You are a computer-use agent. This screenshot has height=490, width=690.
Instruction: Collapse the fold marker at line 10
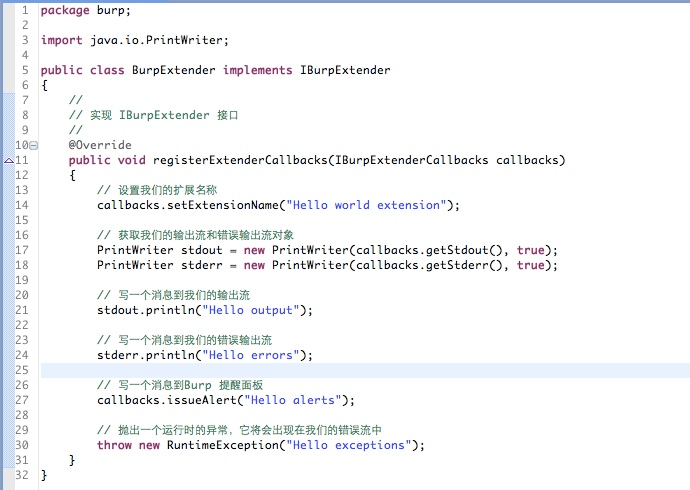(x=33, y=145)
